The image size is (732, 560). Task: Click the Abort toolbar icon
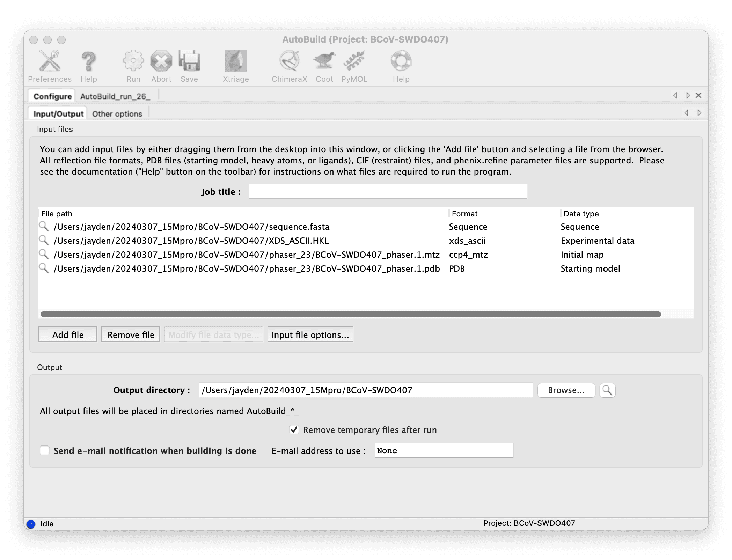pos(161,66)
